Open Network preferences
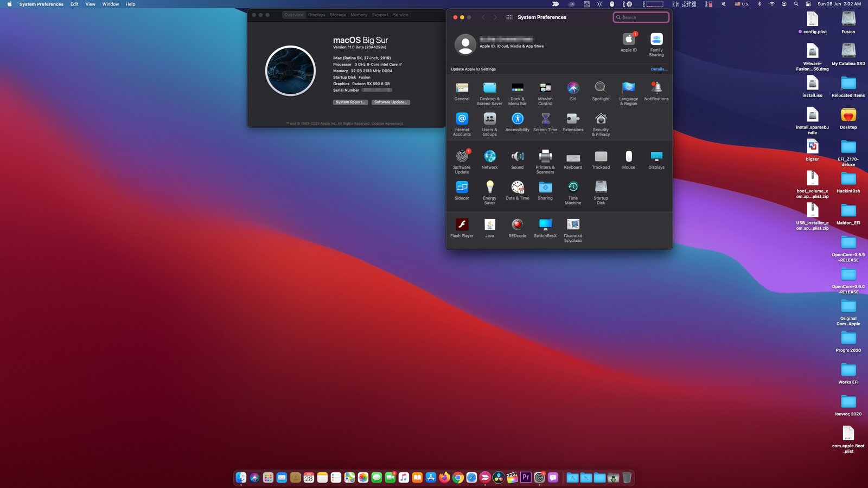This screenshot has width=868, height=488. 489,156
